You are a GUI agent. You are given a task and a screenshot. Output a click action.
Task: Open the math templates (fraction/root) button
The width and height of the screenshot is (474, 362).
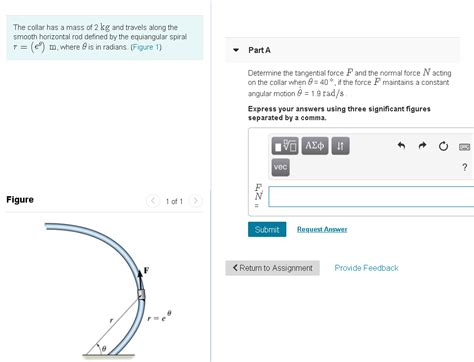point(285,146)
